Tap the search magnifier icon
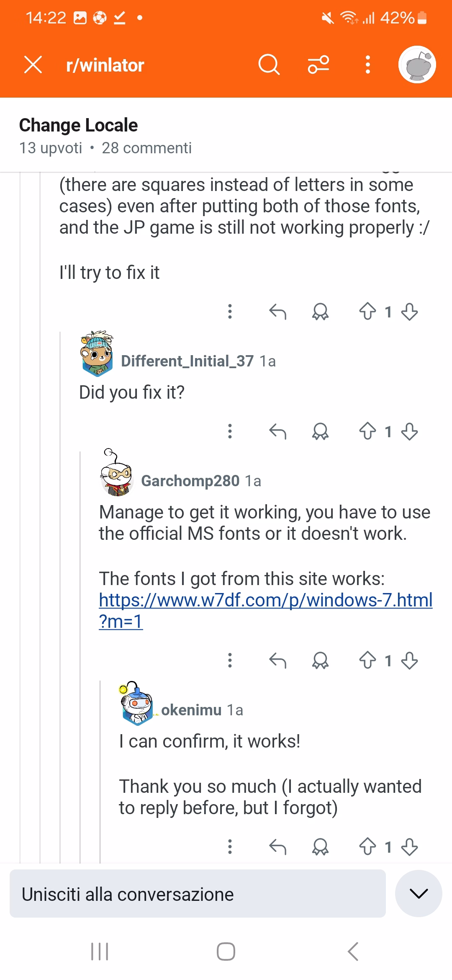 click(269, 65)
